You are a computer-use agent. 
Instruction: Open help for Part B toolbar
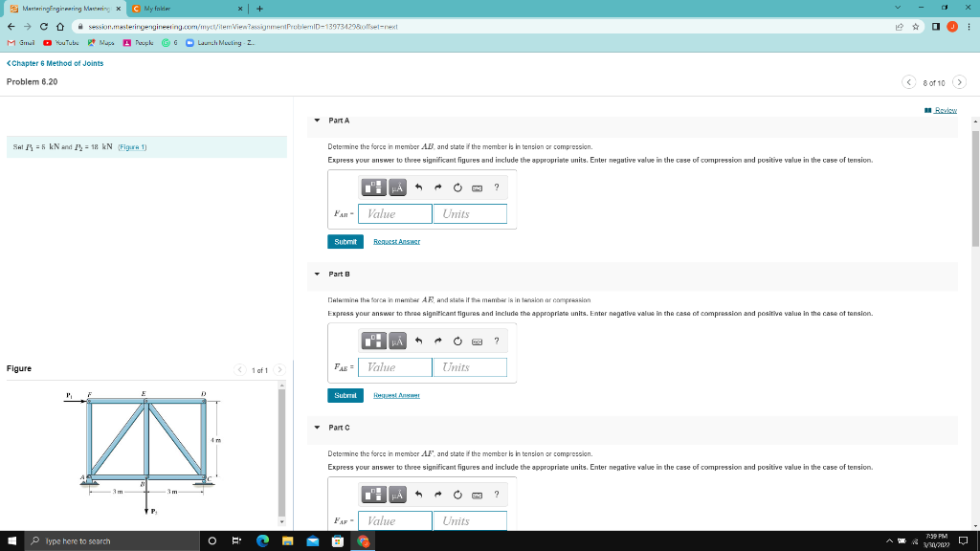(x=497, y=342)
